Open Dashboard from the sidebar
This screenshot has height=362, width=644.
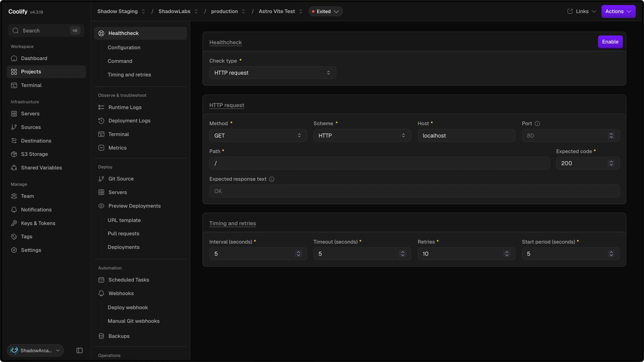point(46,58)
